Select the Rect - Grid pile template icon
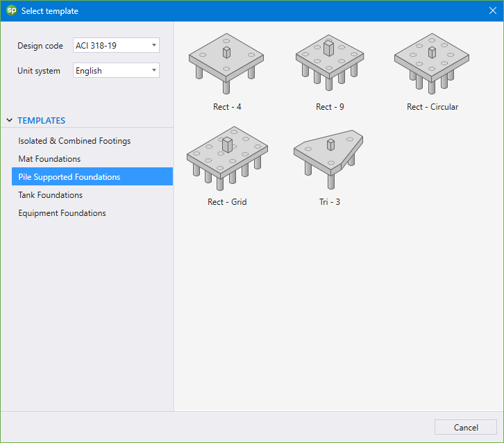This screenshot has height=443, width=504. pyautogui.click(x=227, y=159)
